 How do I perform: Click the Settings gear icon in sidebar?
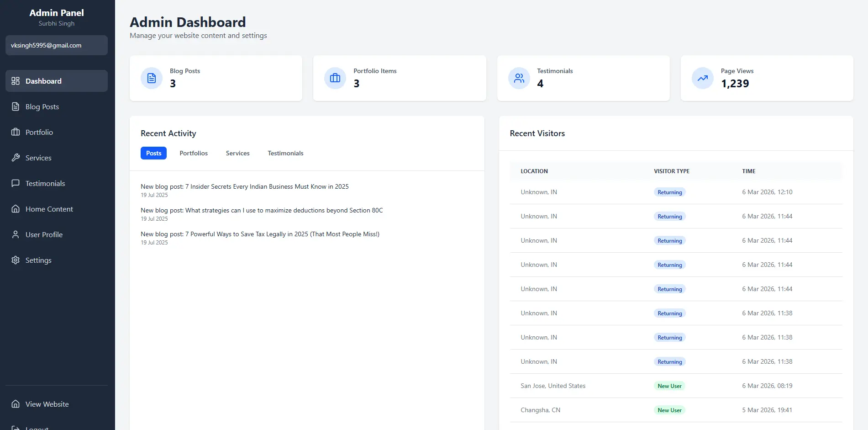16,260
